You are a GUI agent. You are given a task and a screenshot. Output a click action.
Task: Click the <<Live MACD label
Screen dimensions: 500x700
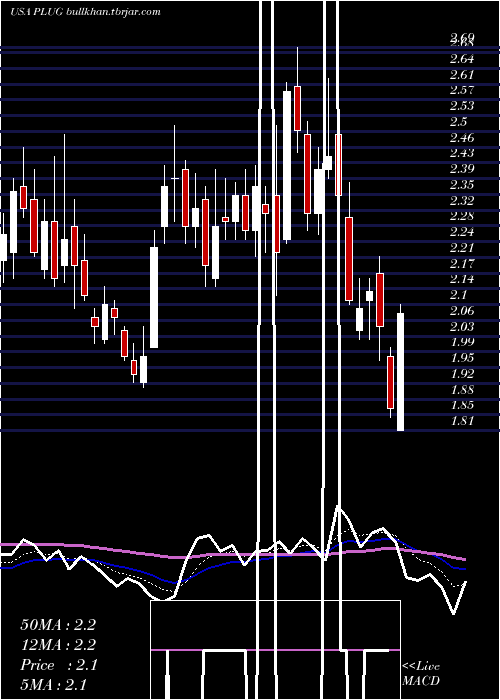[x=421, y=674]
